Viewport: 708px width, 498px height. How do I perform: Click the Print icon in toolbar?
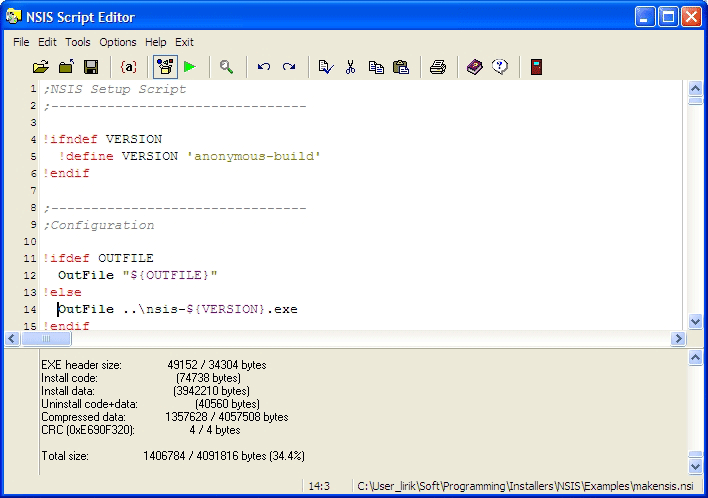pyautogui.click(x=438, y=67)
